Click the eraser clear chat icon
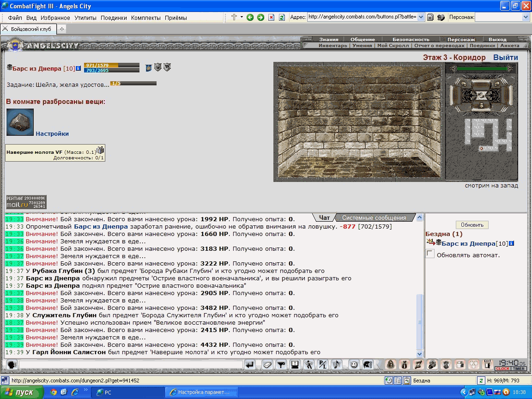532x399 pixels. tap(267, 365)
